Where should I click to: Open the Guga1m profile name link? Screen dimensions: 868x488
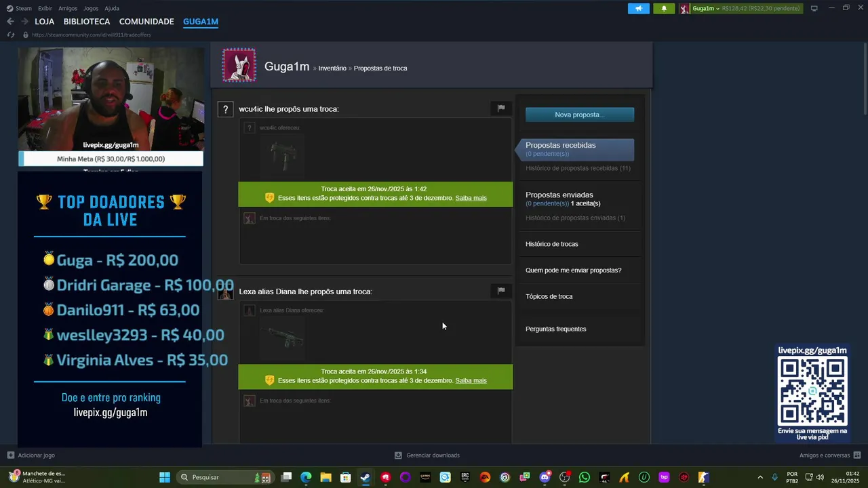(287, 66)
